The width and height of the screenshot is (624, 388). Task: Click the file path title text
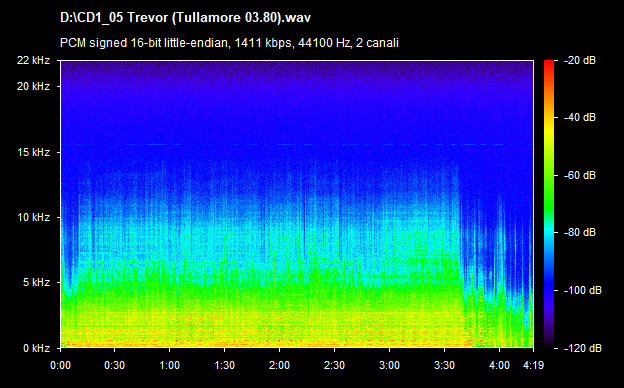[185, 18]
